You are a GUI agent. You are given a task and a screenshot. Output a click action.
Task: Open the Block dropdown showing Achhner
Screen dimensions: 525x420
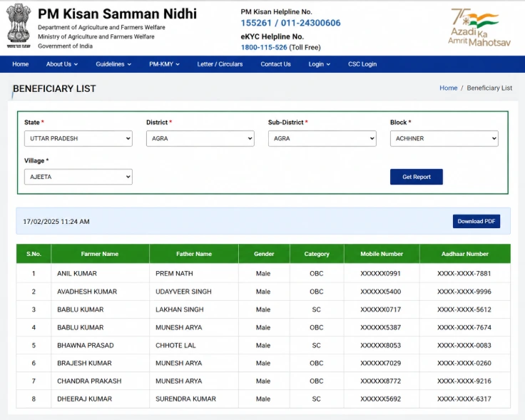click(444, 138)
